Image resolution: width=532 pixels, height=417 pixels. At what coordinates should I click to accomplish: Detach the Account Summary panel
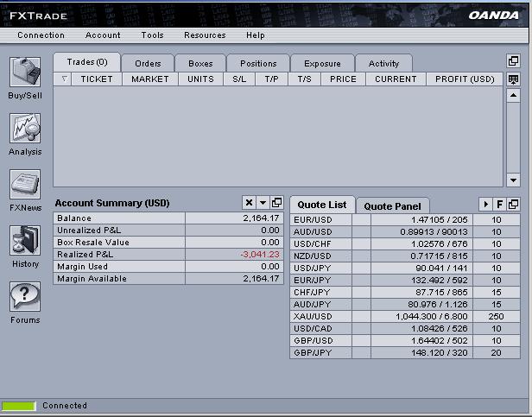277,203
